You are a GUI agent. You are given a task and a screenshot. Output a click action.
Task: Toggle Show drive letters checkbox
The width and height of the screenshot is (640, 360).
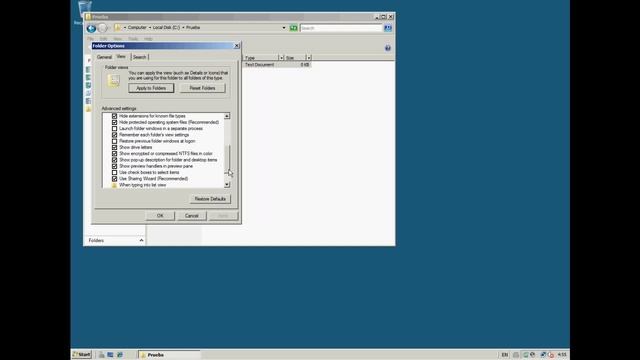[114, 147]
